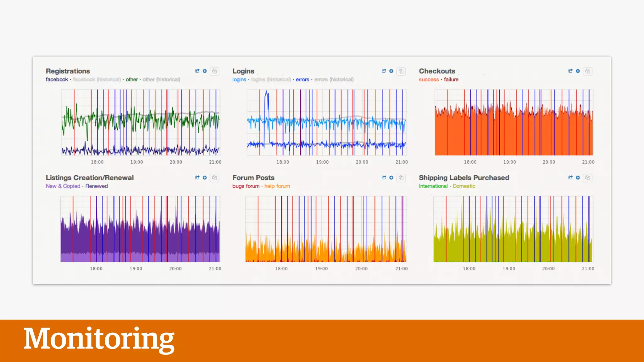This screenshot has height=362, width=644.
Task: Click the copy icon on Logins graph
Action: (401, 71)
